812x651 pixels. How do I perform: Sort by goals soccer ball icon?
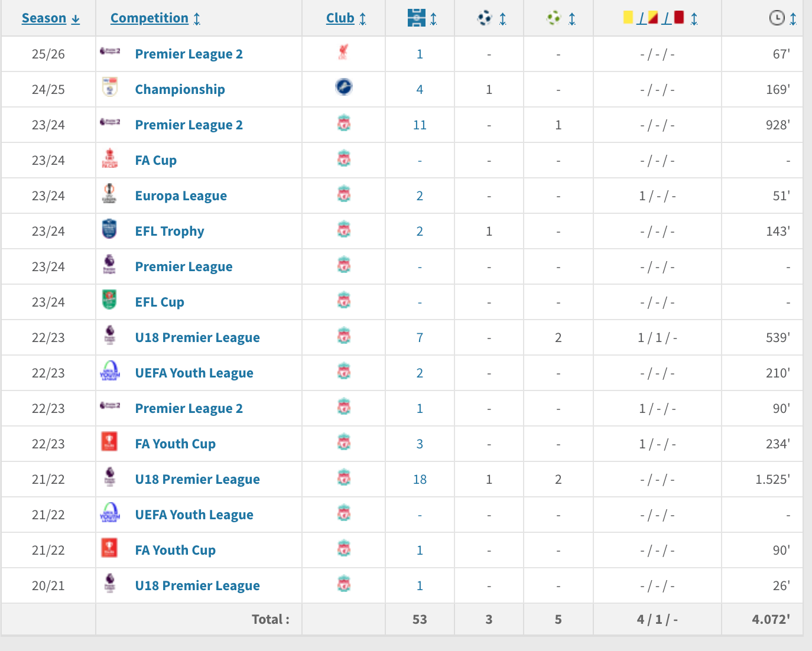click(485, 18)
